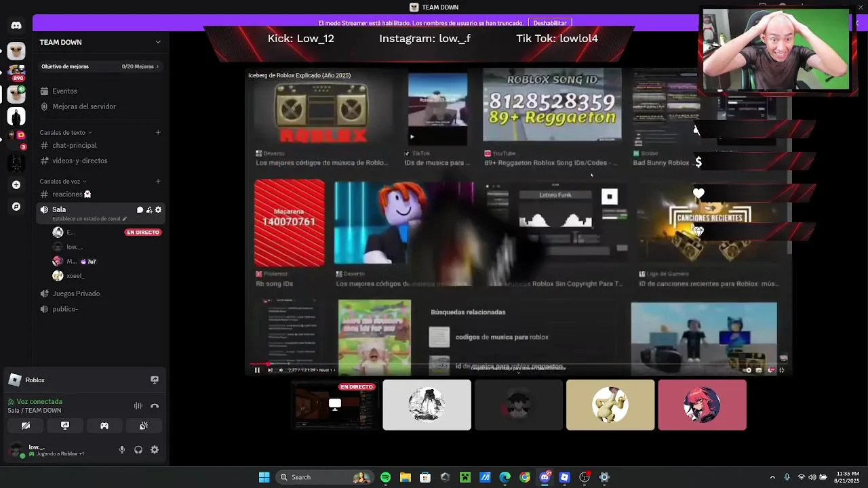Create channel in Canales de voz
868x488 pixels.
coord(158,182)
